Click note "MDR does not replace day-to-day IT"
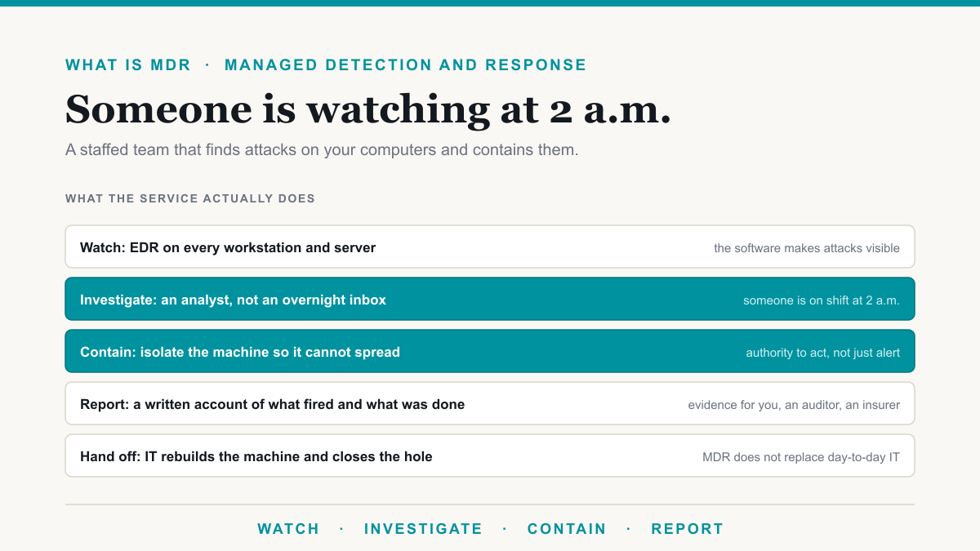980x551 pixels. coord(801,457)
